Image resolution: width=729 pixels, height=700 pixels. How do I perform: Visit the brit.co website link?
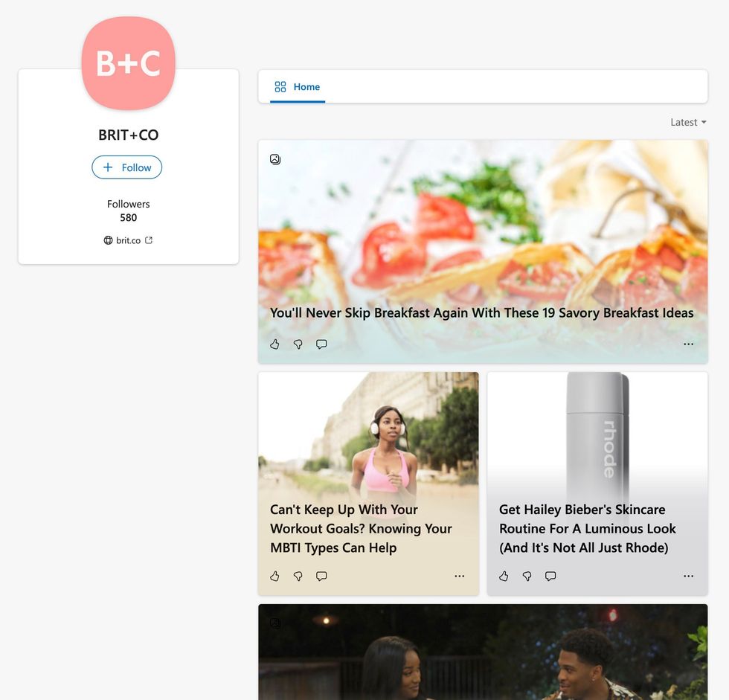pyautogui.click(x=128, y=240)
